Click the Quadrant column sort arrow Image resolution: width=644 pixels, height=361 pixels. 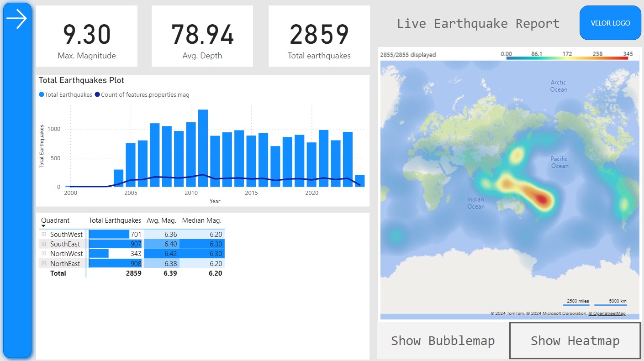[x=44, y=226]
